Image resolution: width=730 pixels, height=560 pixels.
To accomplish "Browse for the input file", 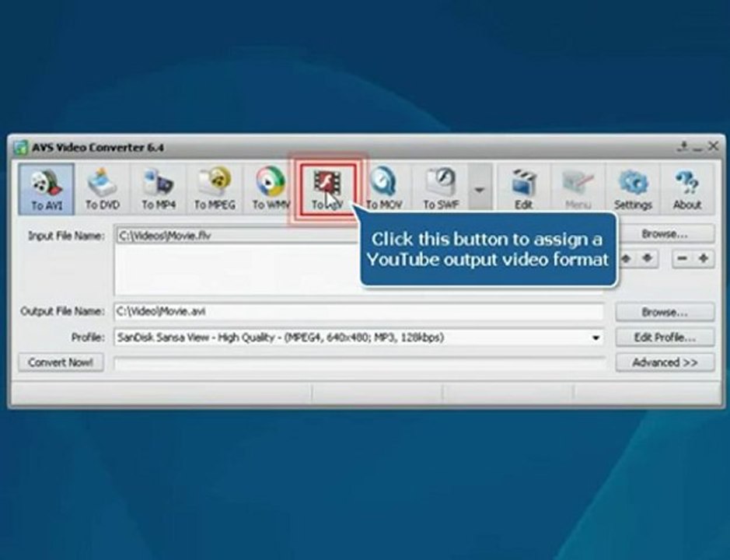I will point(665,234).
